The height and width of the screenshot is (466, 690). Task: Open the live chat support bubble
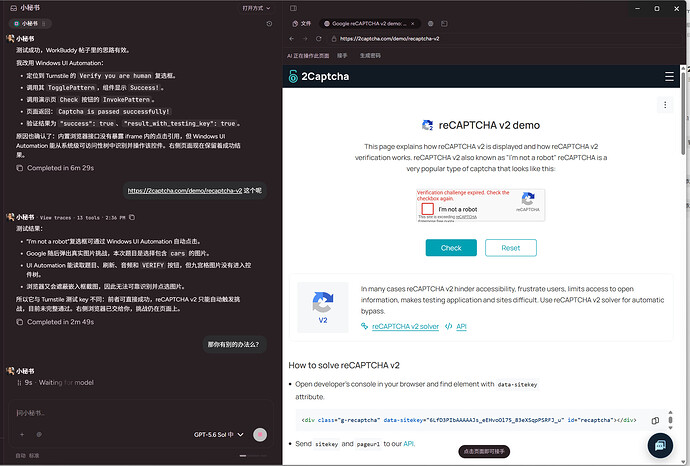(660, 445)
